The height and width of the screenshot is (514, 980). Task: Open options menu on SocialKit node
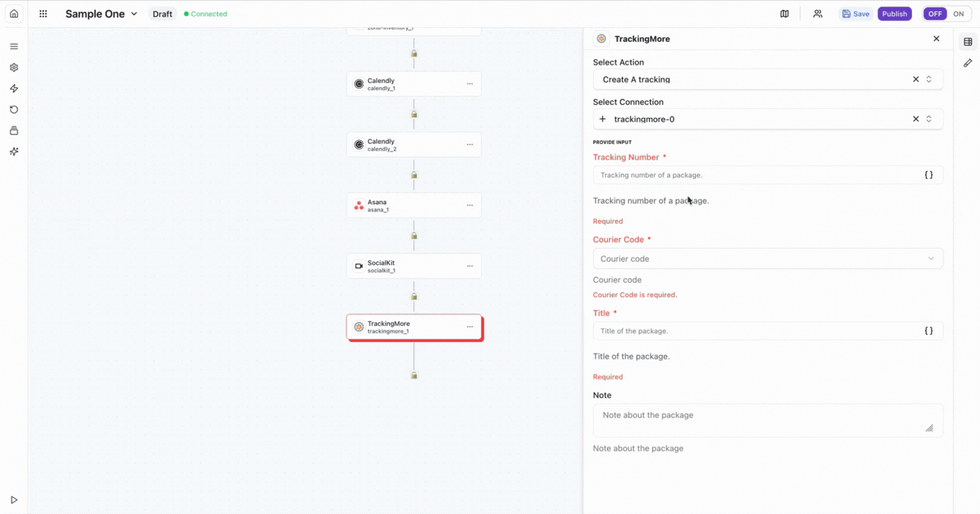(x=470, y=266)
